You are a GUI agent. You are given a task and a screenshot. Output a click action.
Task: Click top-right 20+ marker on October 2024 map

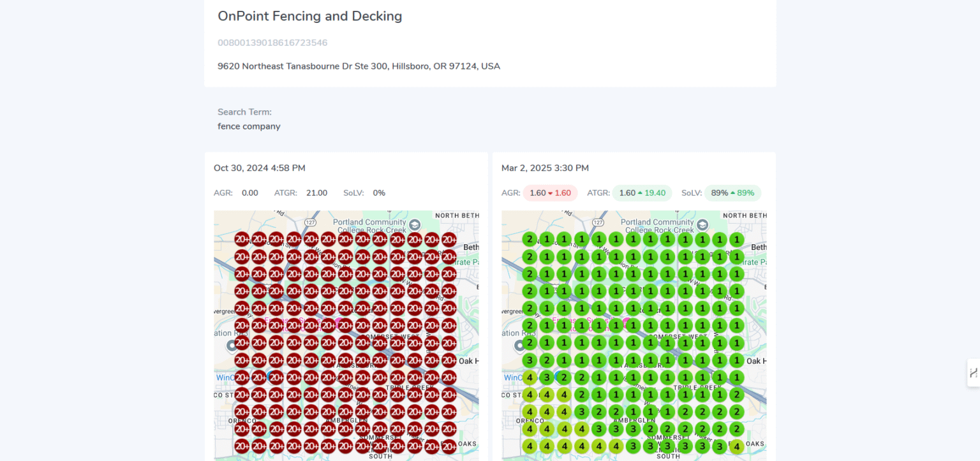click(x=449, y=240)
